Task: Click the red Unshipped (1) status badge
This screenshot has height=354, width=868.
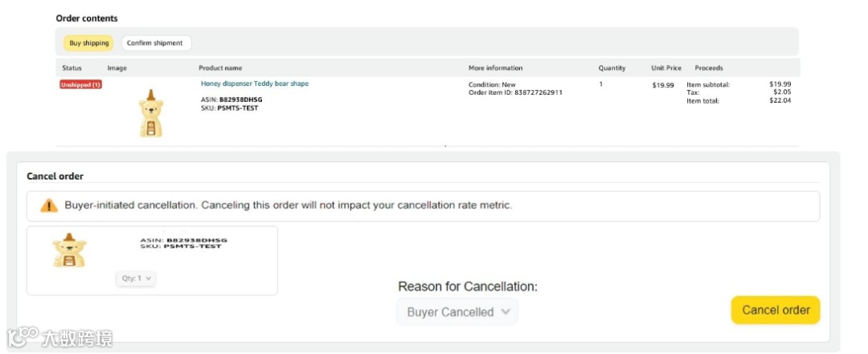Action: coord(80,84)
